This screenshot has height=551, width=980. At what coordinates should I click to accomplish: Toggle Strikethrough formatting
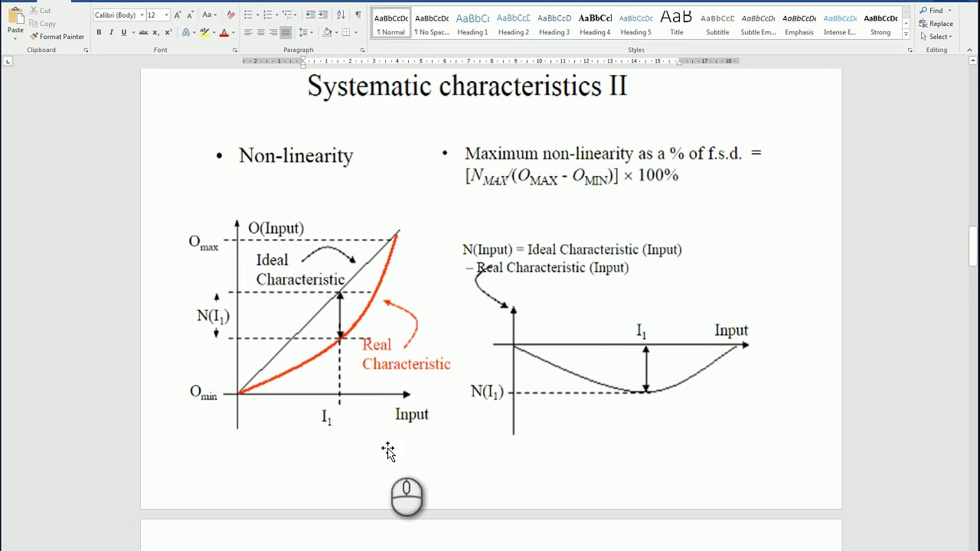click(143, 33)
